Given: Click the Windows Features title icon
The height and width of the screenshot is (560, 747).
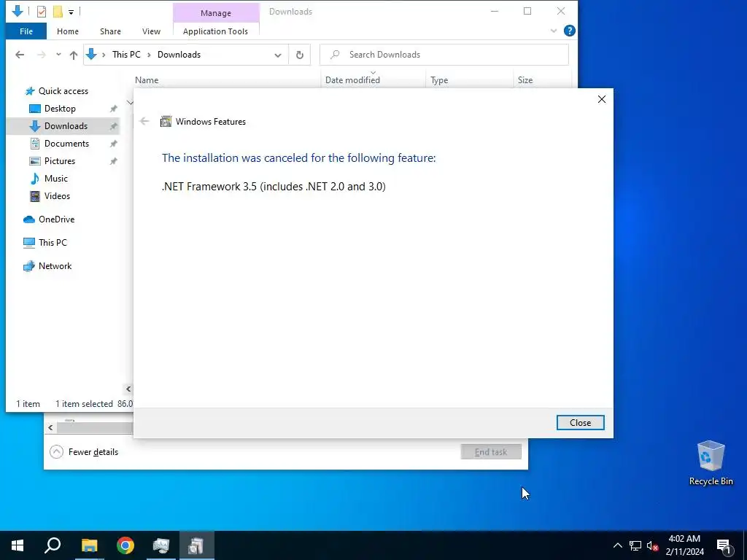Looking at the screenshot, I should pyautogui.click(x=166, y=122).
